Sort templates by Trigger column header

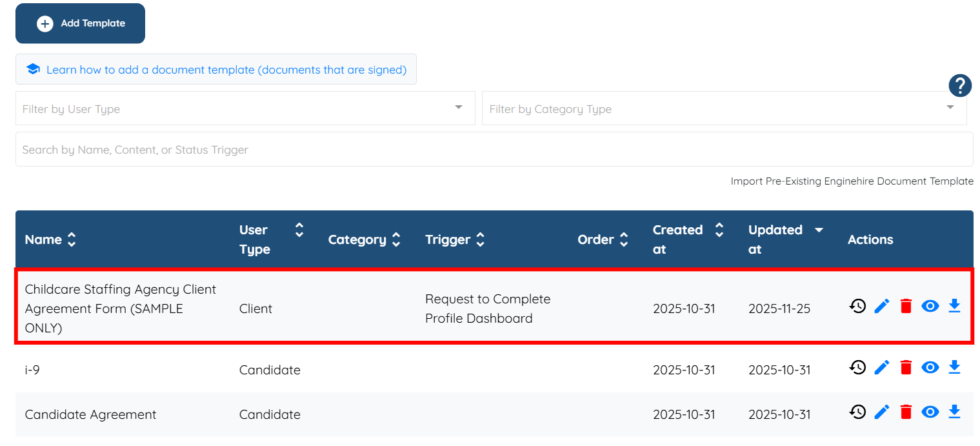[454, 239]
